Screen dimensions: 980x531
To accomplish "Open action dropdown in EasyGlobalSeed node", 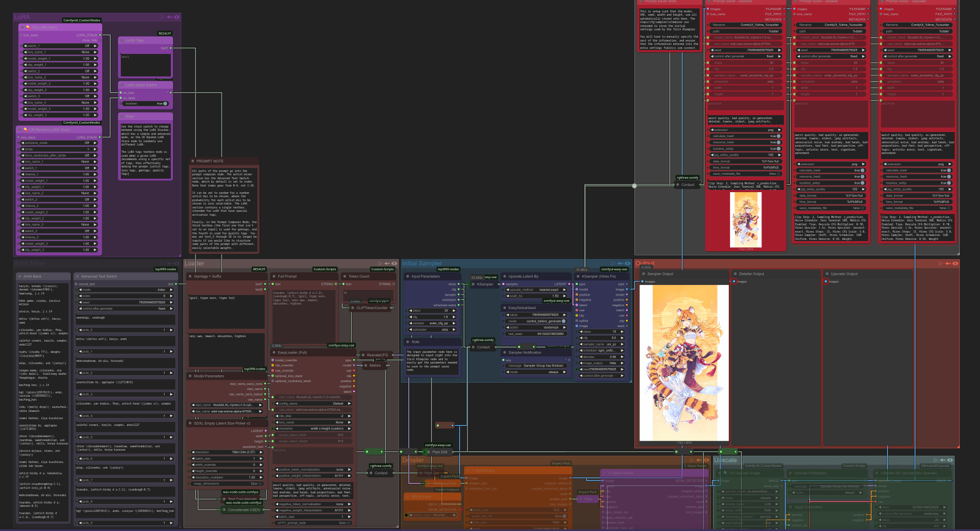I will pyautogui.click(x=536, y=327).
